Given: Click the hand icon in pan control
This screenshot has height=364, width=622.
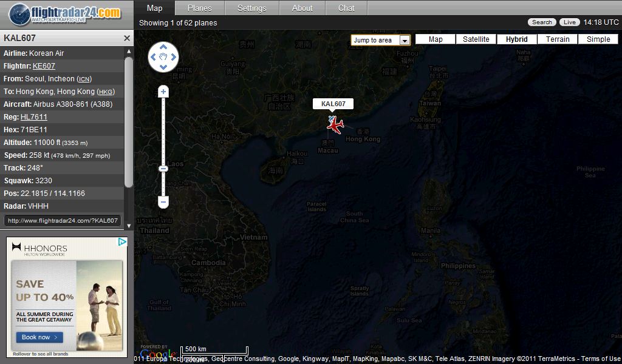Looking at the screenshot, I should (x=163, y=57).
